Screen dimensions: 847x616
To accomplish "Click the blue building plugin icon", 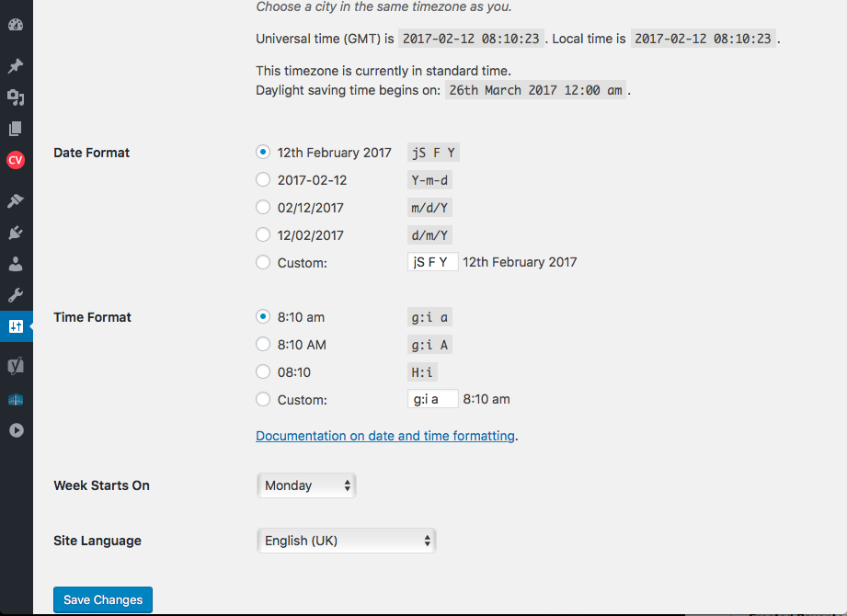I will tap(16, 400).
